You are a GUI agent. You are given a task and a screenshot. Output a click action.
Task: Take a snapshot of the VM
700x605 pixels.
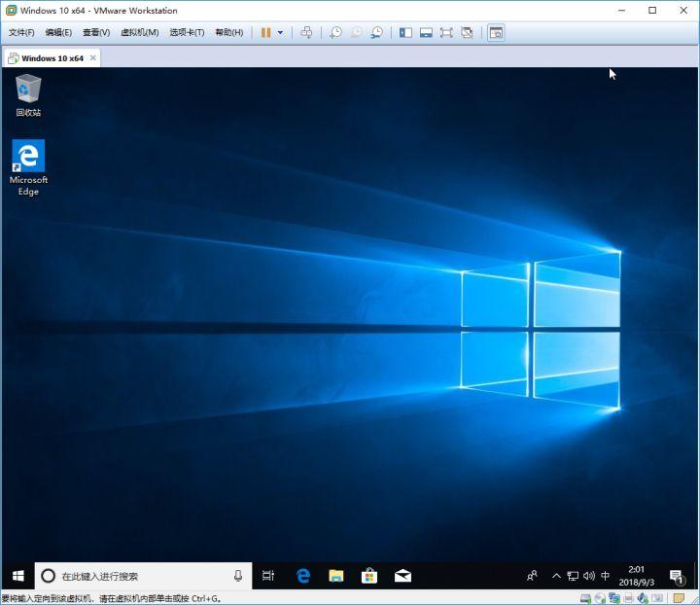[335, 33]
